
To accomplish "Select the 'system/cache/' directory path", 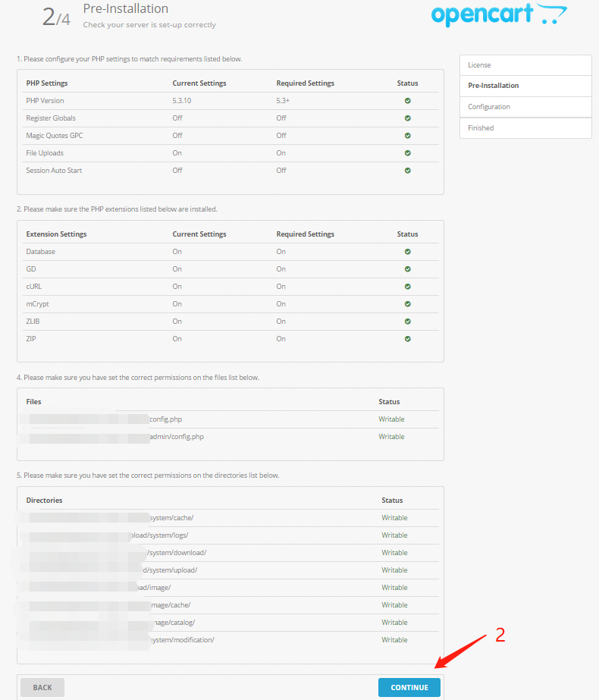I will (172, 518).
